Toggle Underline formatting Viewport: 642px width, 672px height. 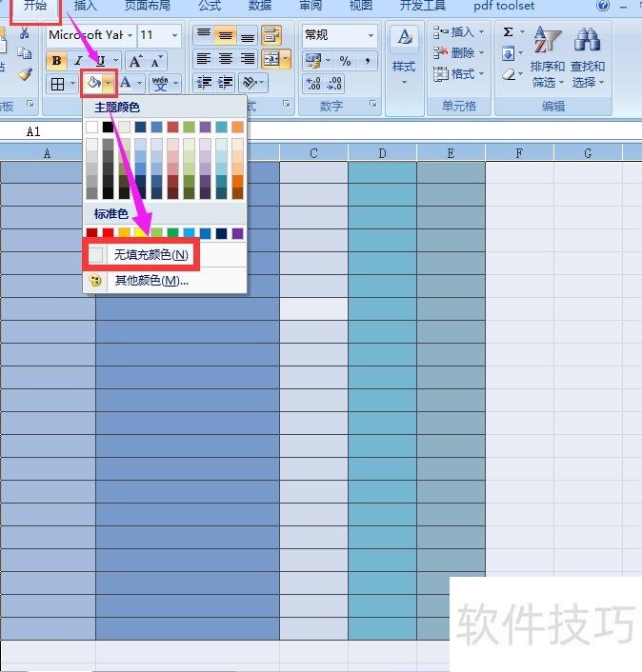click(100, 60)
